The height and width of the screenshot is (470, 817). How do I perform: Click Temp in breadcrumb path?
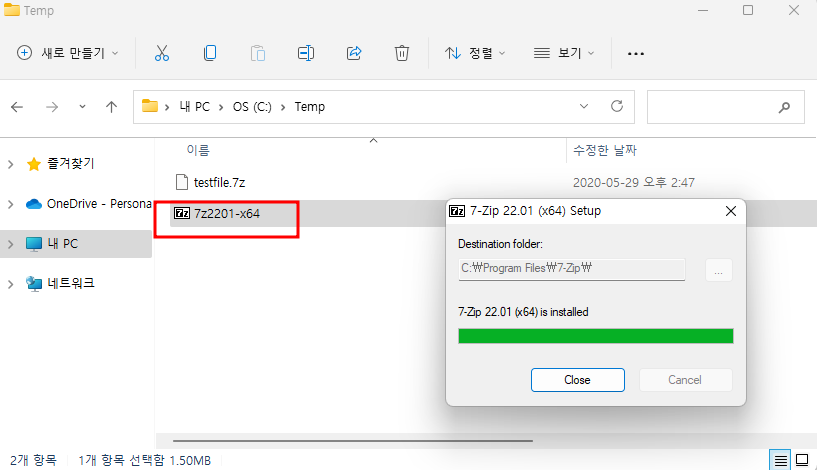310,106
